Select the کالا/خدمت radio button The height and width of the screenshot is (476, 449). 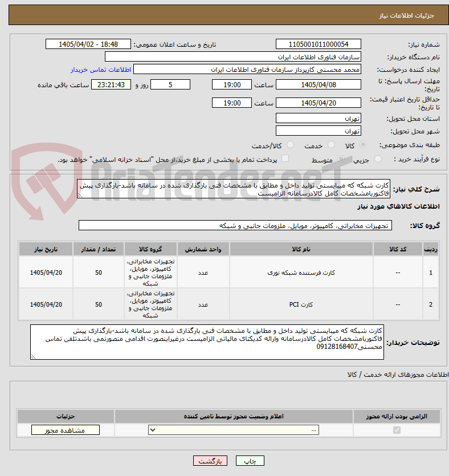tap(291, 145)
